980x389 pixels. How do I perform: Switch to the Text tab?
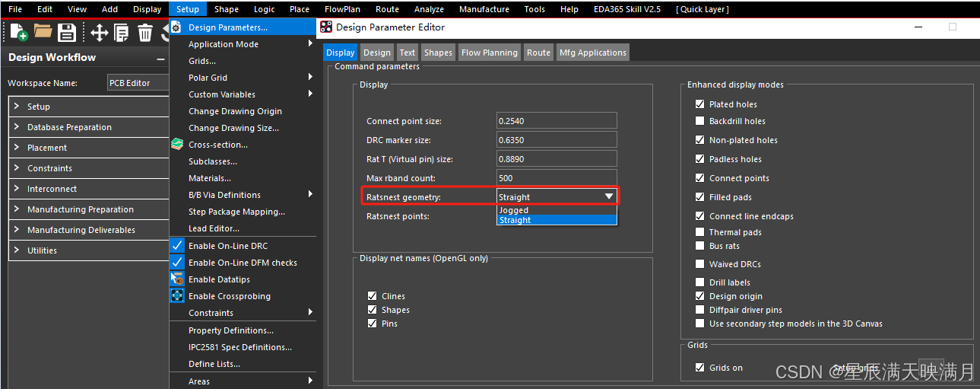pos(408,53)
